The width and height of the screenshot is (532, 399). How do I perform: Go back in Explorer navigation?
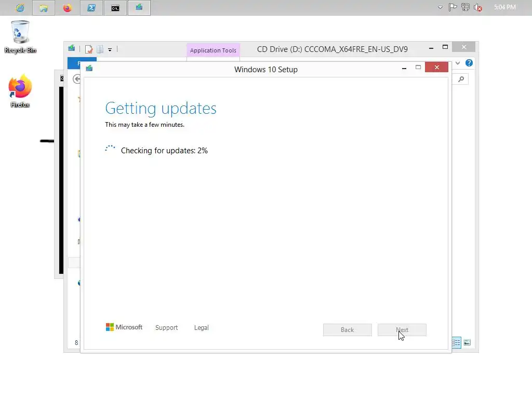[x=77, y=79]
